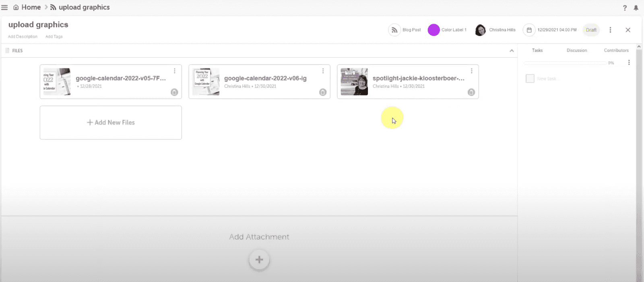Click the purple Color Label 1 swatch

pos(433,30)
